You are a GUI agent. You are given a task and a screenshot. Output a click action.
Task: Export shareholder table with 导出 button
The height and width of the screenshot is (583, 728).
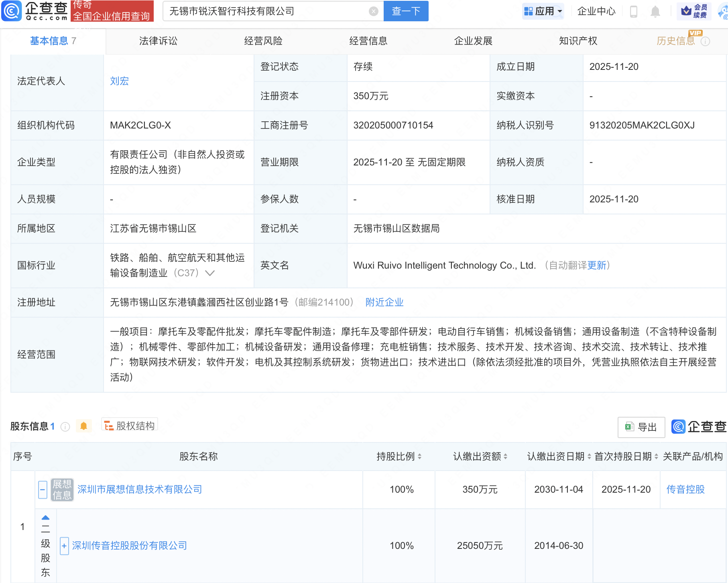(641, 427)
